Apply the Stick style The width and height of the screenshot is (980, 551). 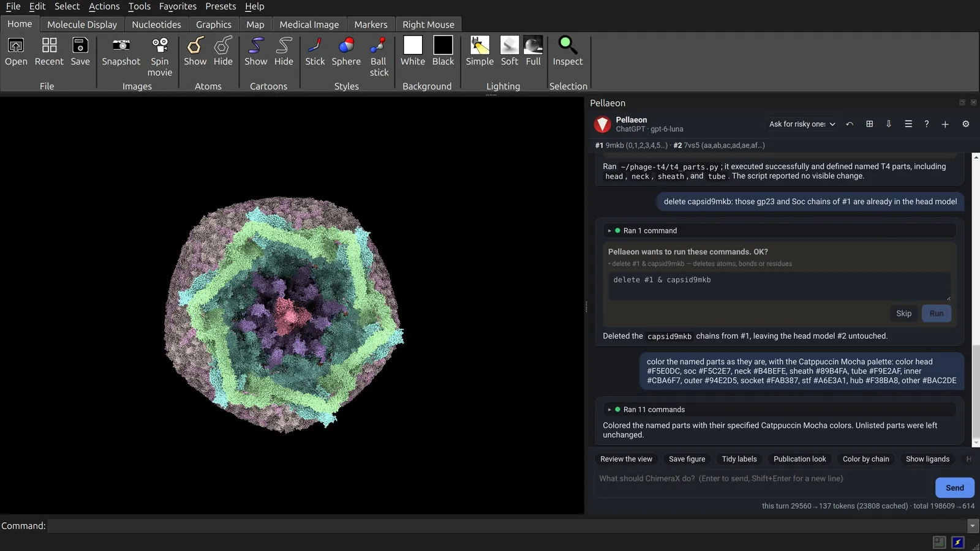315,51
